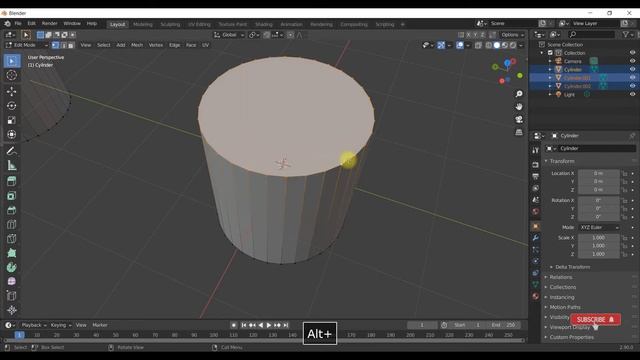Enable face select mode
The height and width of the screenshot is (360, 640).
(71, 45)
